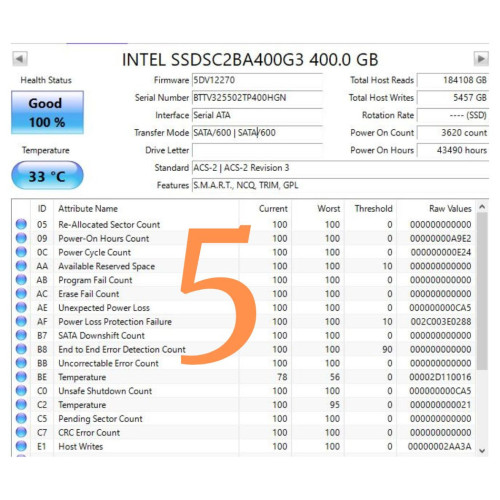Screen dimensions: 500x500
Task: Click the attribute list vertical scrollbar thumb
Action: (x=482, y=291)
